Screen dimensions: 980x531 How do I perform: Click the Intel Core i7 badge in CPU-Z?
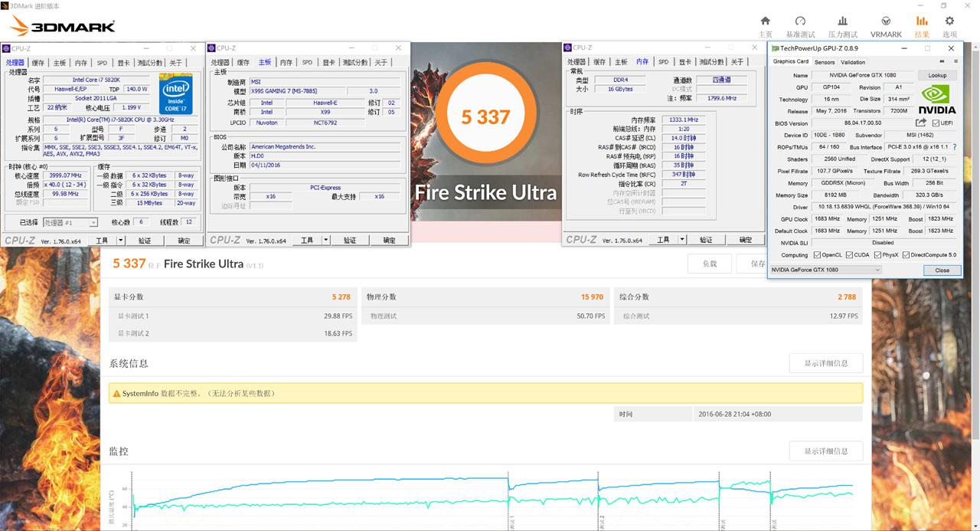[175, 93]
